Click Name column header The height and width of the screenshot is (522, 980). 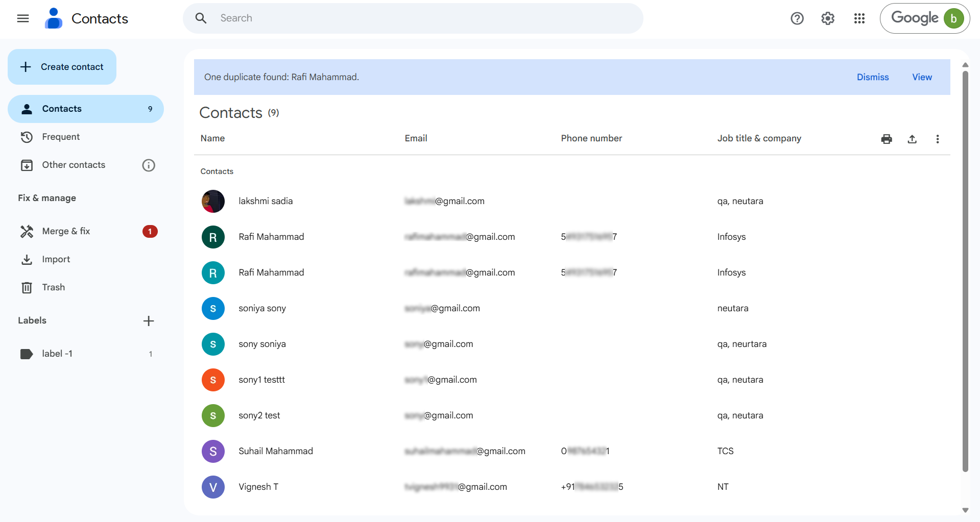212,138
